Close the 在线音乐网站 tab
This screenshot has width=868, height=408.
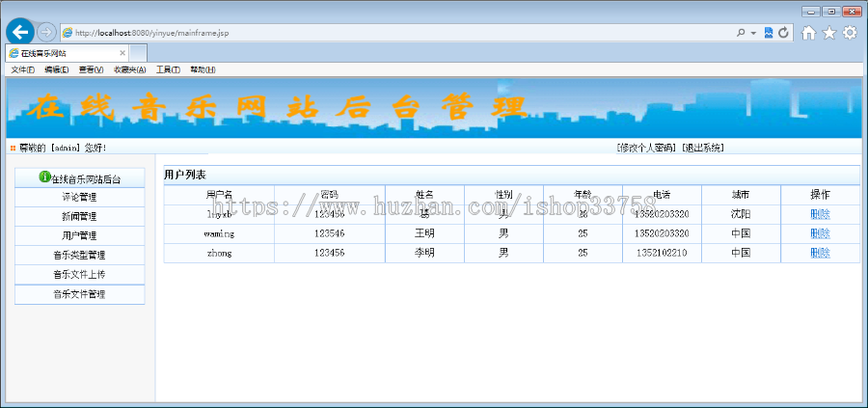coord(122,53)
